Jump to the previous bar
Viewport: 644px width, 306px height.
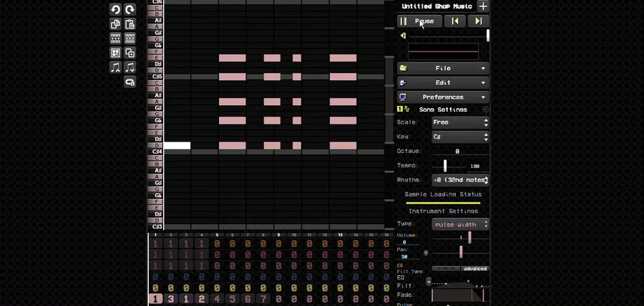[x=455, y=21]
